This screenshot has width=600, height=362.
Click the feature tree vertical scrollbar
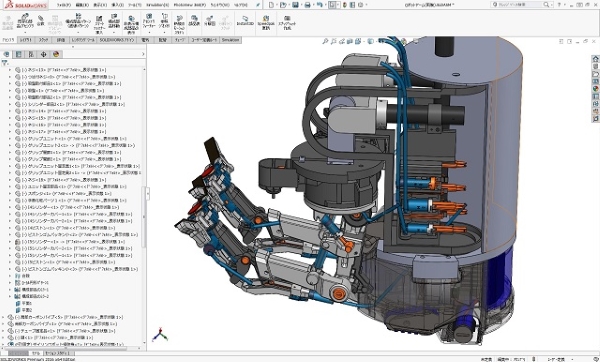(x=144, y=216)
